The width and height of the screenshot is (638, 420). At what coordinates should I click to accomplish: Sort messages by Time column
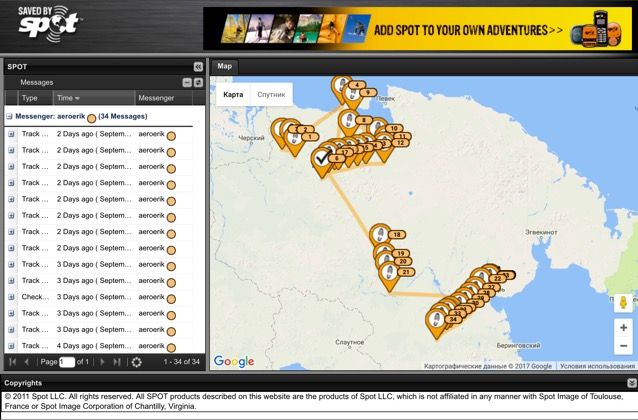[94, 98]
